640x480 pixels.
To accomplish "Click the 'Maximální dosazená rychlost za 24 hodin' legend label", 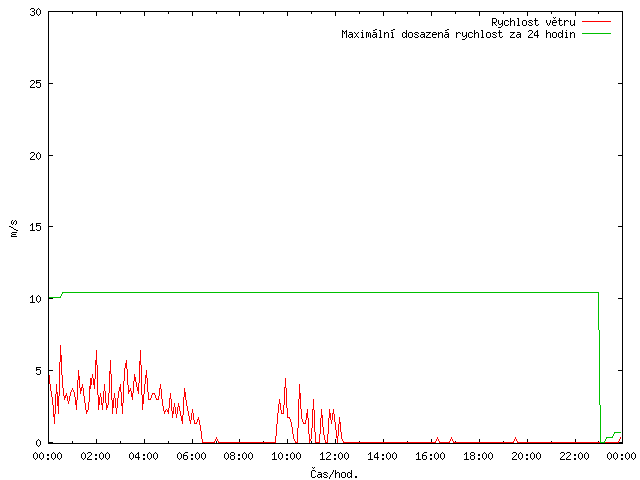I will 458,34.
